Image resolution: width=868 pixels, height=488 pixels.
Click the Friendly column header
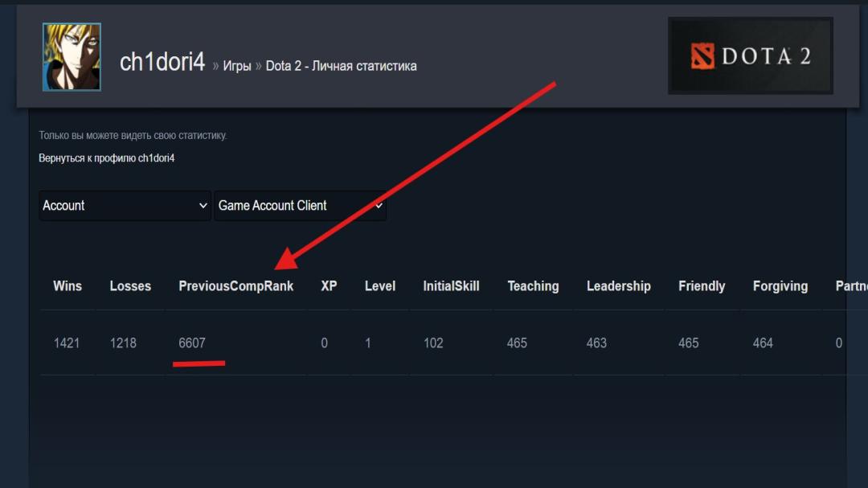pos(702,286)
